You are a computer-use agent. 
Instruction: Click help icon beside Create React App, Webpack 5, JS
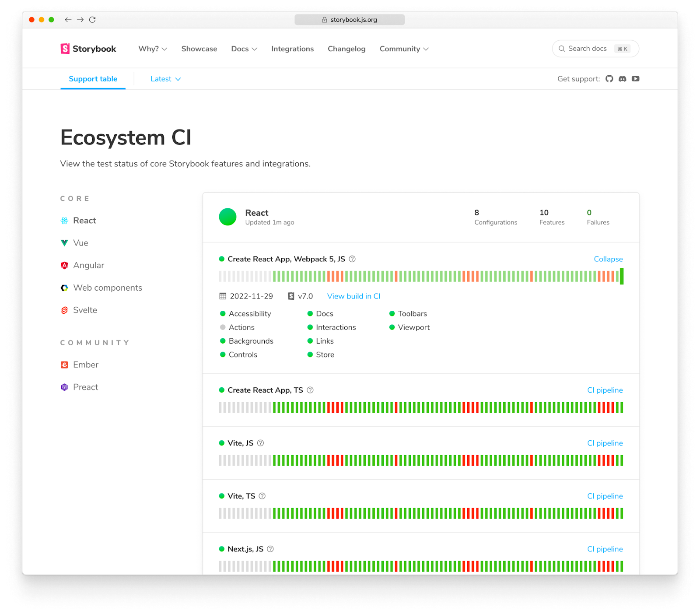coord(352,259)
